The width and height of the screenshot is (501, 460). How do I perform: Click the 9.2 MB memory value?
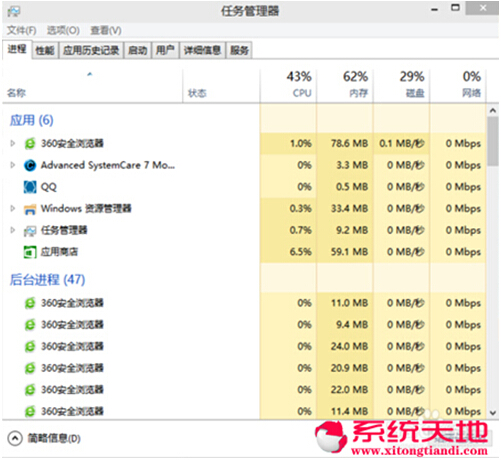point(352,230)
